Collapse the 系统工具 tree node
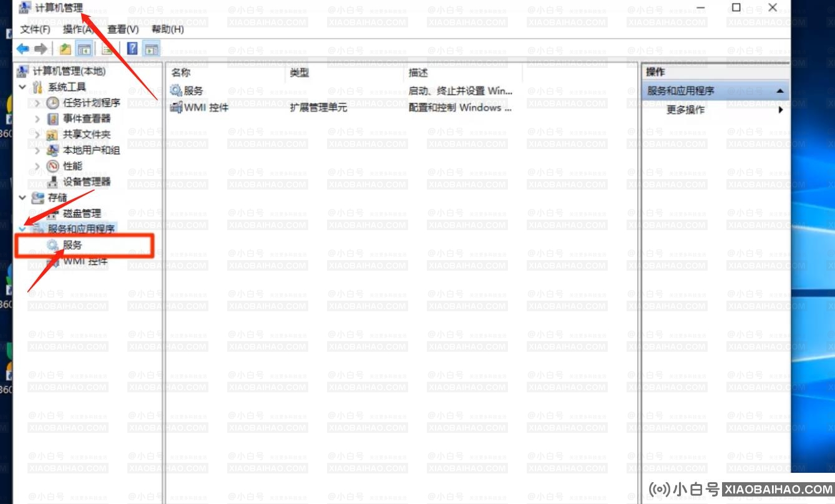The height and width of the screenshot is (504, 835). tap(22, 87)
